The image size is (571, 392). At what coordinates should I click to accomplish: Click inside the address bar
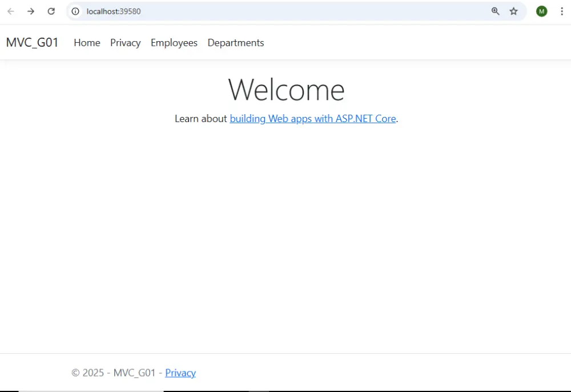[x=171, y=11]
